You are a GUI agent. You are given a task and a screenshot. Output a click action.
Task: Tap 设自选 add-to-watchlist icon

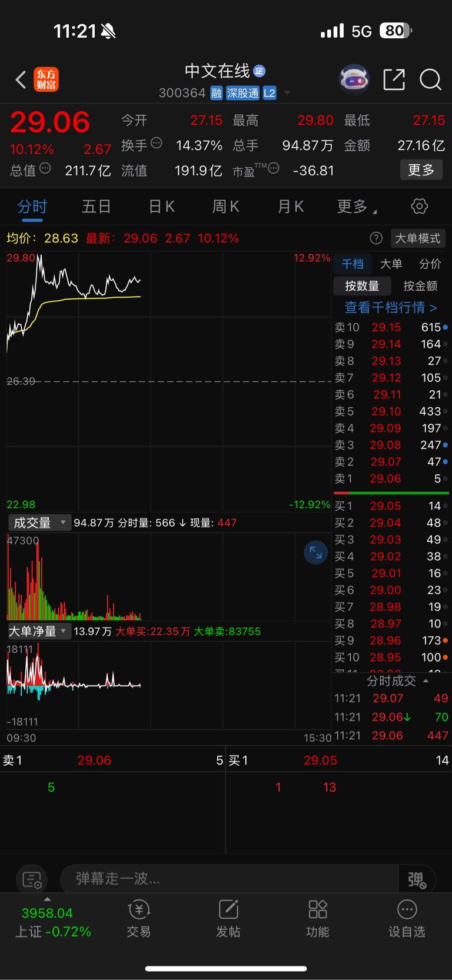click(x=407, y=918)
